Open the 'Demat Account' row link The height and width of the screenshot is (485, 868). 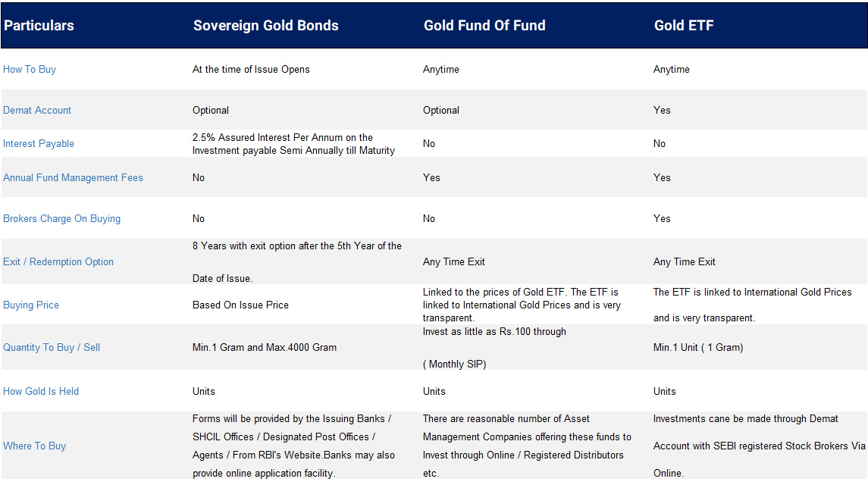point(37,111)
